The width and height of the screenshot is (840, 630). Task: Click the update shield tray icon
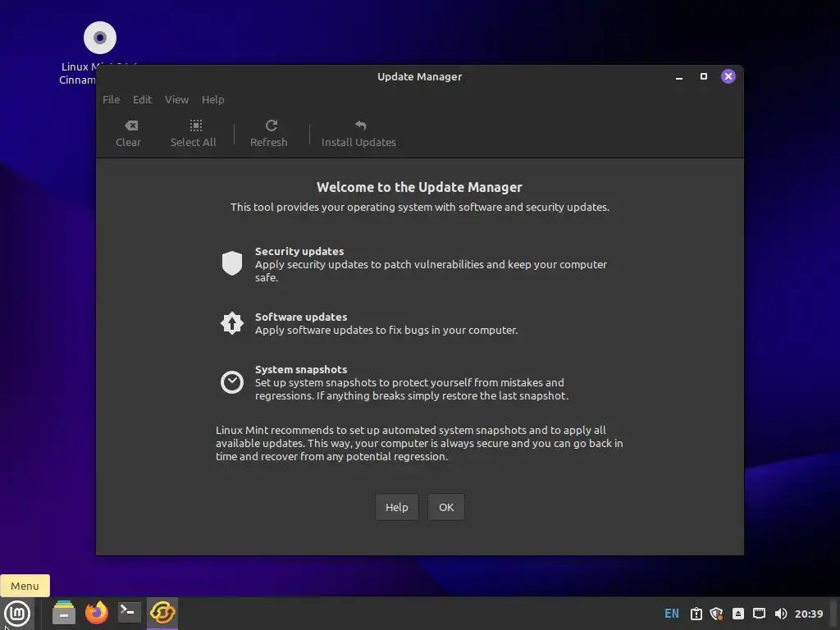(x=716, y=614)
